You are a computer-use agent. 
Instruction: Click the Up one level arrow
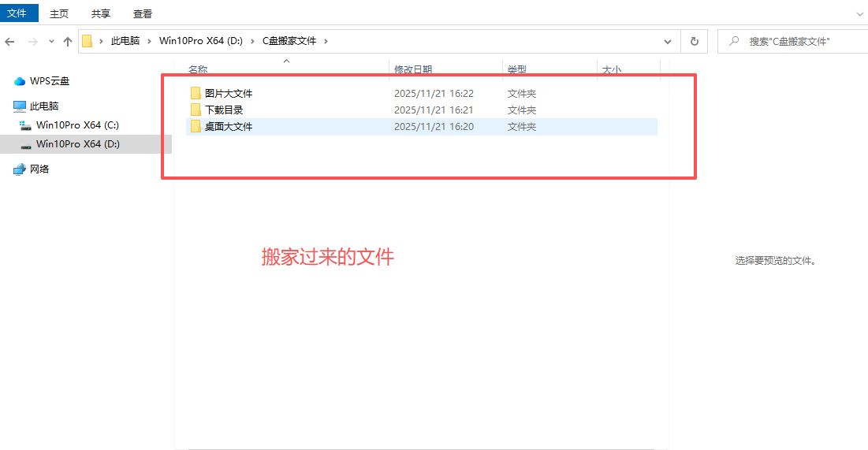pyautogui.click(x=68, y=41)
